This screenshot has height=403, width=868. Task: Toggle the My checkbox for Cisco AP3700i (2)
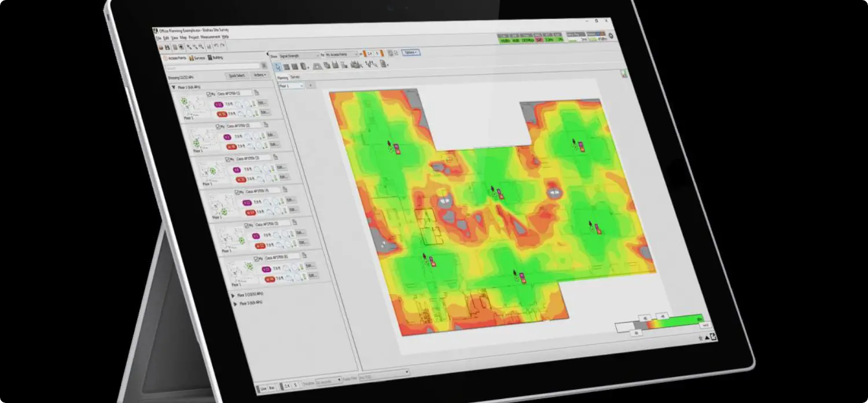(218, 126)
